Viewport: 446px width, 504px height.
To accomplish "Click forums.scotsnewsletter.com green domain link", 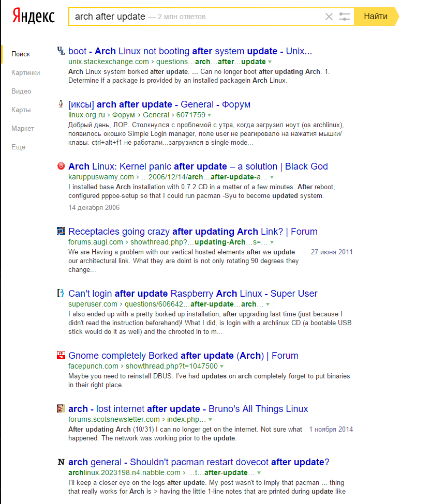I will [114, 420].
